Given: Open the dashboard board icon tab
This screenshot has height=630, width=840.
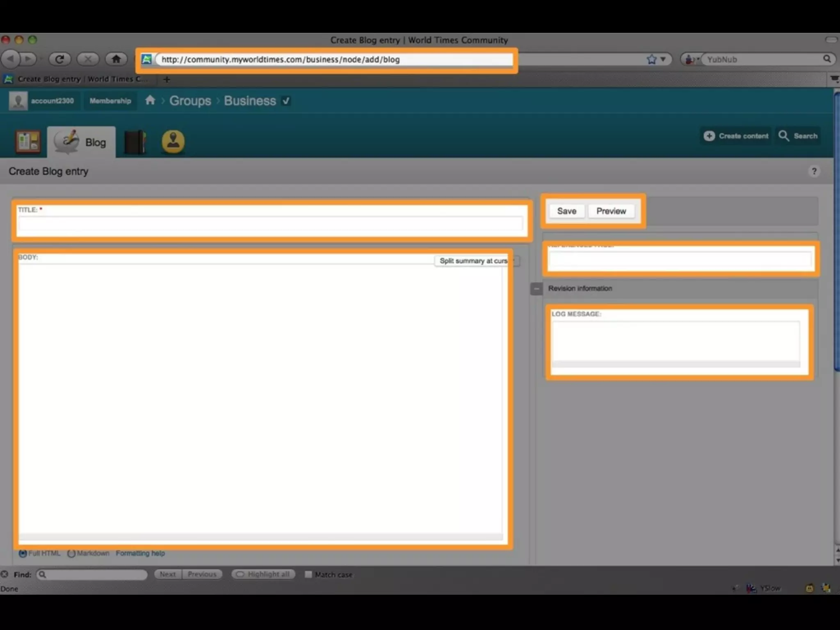Looking at the screenshot, I should click(x=28, y=142).
